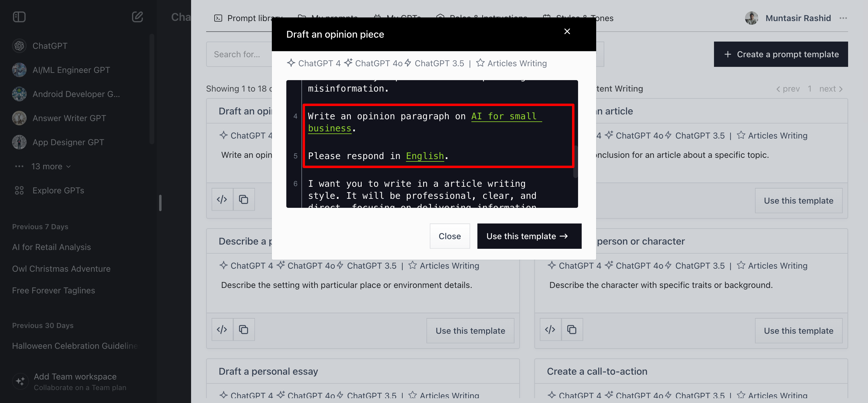Open Explore GPTs grid icon
868x403 pixels.
19,191
